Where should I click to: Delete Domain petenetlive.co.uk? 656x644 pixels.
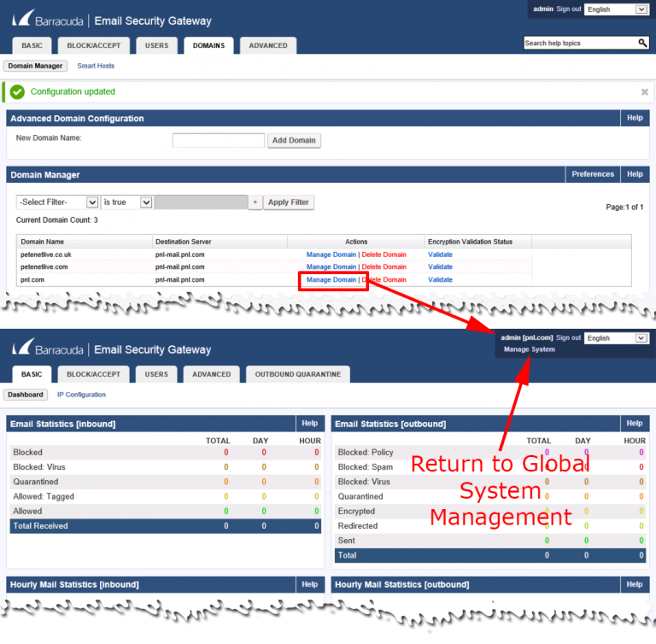click(384, 255)
